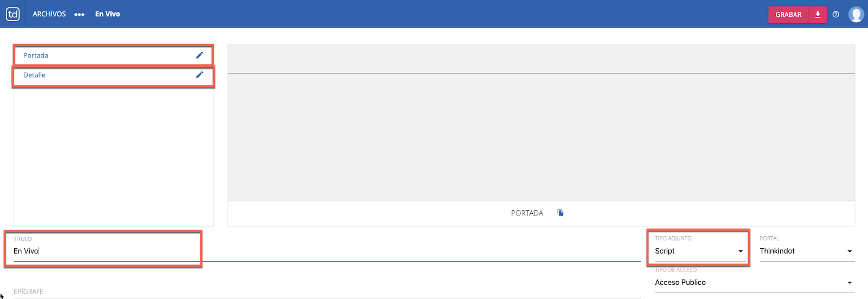Click the copy icon next to PORTADA
868x299 pixels.
coord(560,213)
